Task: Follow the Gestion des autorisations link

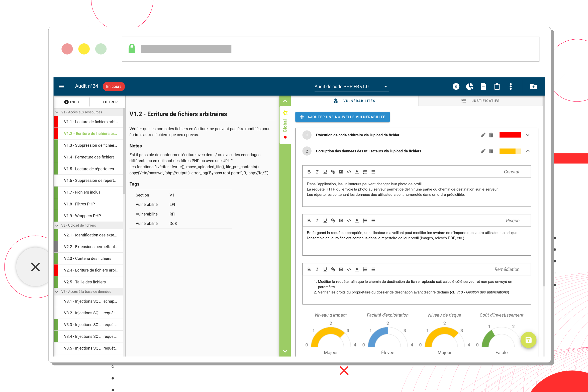Action: click(x=487, y=292)
